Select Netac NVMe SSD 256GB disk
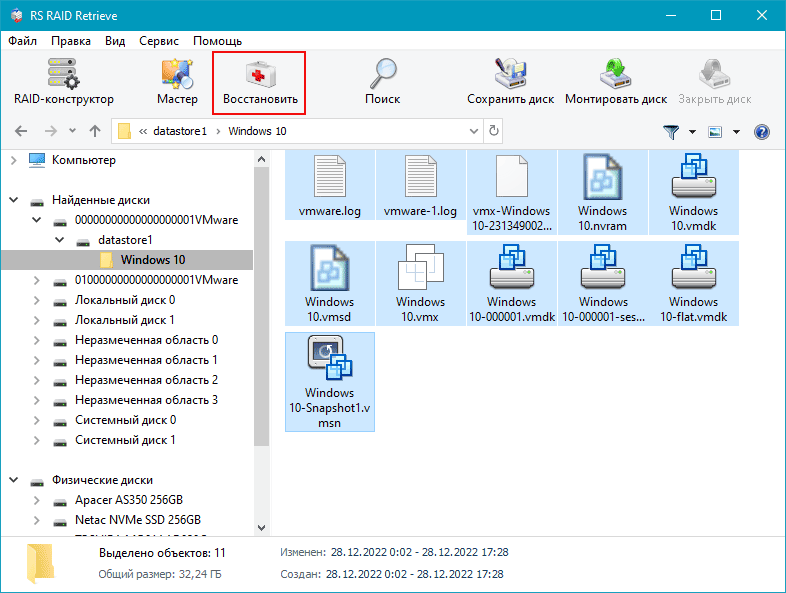Viewport: 786px width, 593px height. (138, 520)
